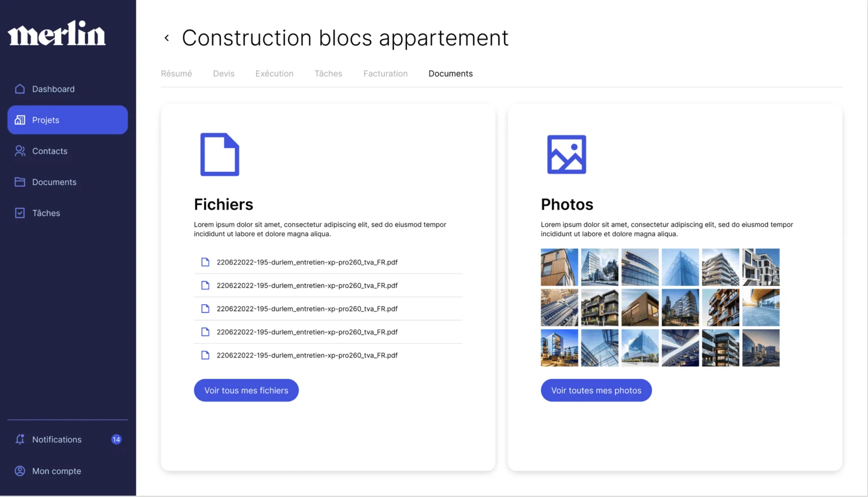The height and width of the screenshot is (497, 868).
Task: Open the wooden facade building photo
Action: [x=559, y=267]
